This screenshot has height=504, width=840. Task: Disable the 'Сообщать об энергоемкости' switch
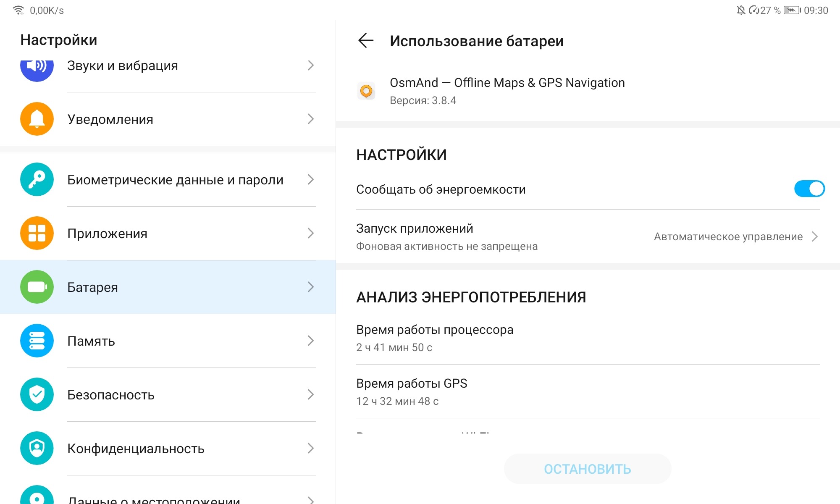click(809, 189)
